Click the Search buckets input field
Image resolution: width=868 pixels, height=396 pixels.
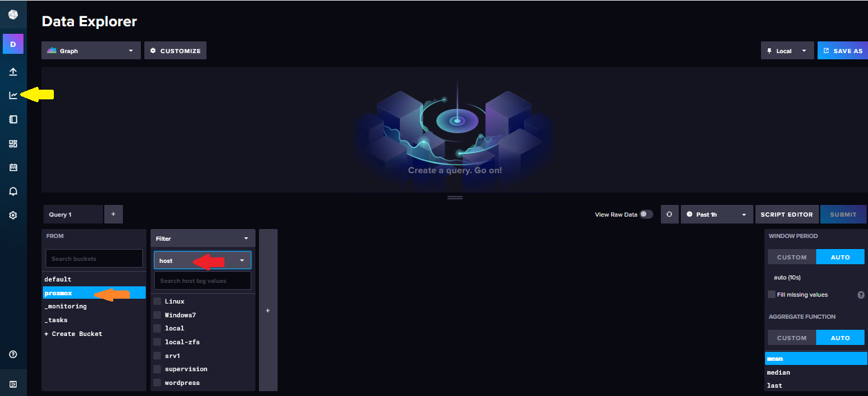[94, 259]
